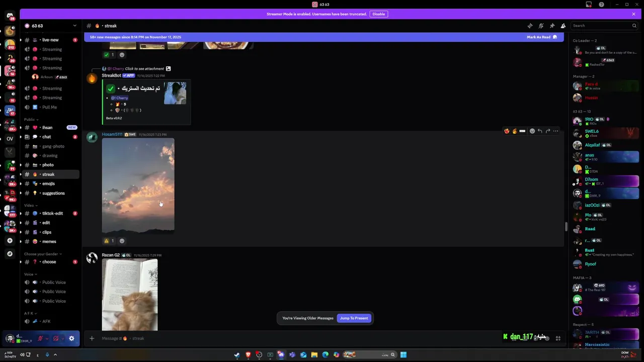Open Steam from the taskbar

237,354
